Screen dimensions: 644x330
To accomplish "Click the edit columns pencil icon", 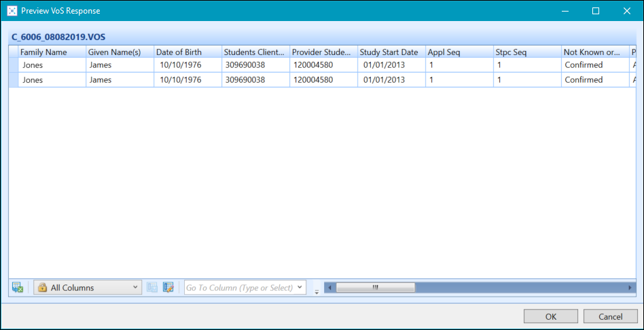I will click(x=168, y=287).
